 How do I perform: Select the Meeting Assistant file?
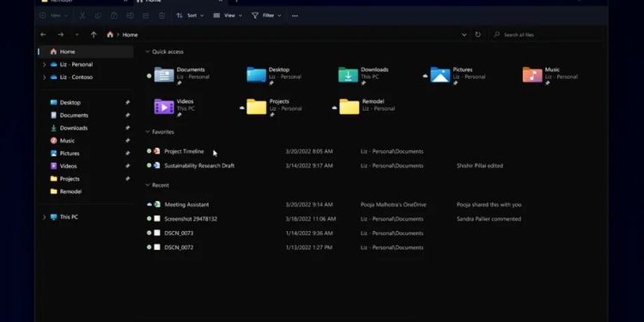pos(187,204)
